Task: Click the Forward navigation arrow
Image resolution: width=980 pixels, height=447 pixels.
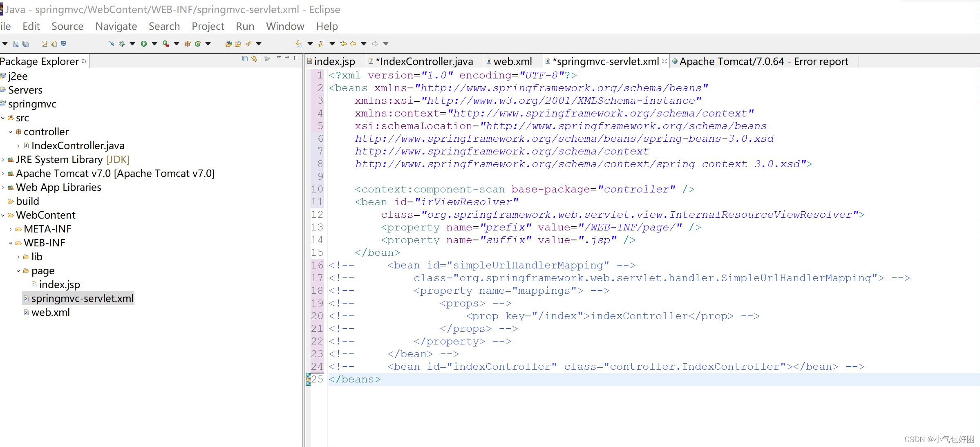Action: coord(375,44)
